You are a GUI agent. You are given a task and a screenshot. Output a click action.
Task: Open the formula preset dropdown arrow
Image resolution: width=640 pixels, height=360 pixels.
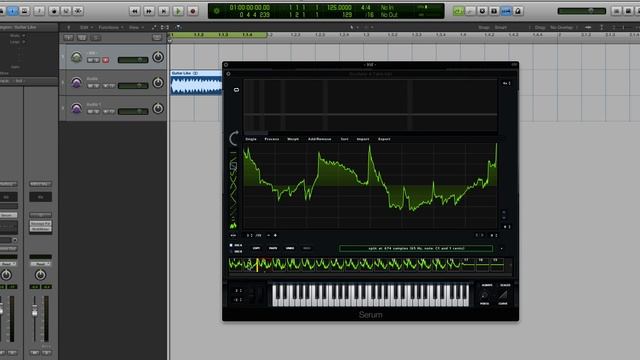point(502,248)
